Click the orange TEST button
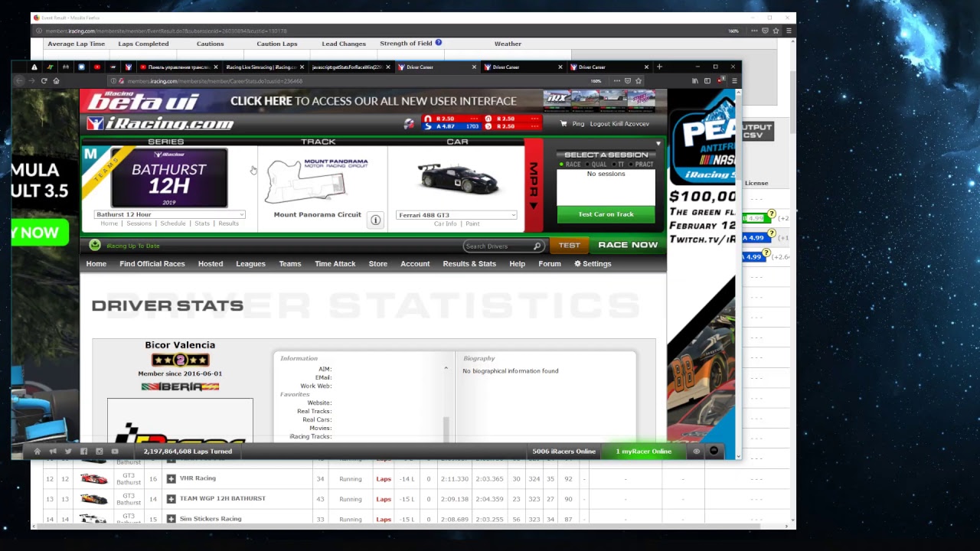This screenshot has width=980, height=551. pos(569,245)
